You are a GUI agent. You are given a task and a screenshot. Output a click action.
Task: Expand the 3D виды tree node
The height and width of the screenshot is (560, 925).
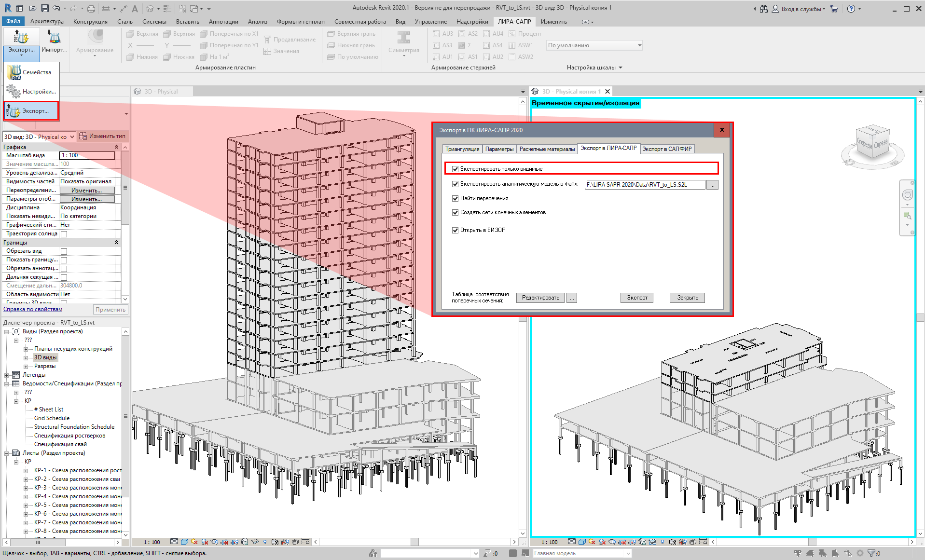click(26, 357)
